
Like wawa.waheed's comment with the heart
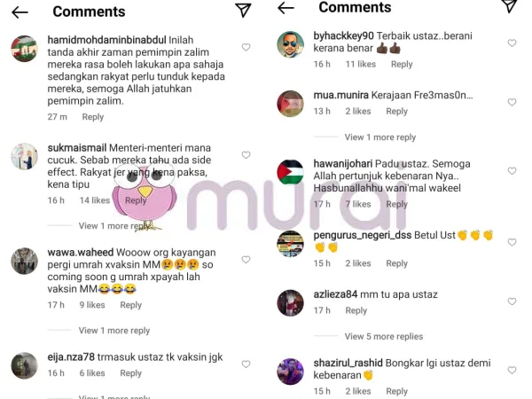click(x=246, y=260)
